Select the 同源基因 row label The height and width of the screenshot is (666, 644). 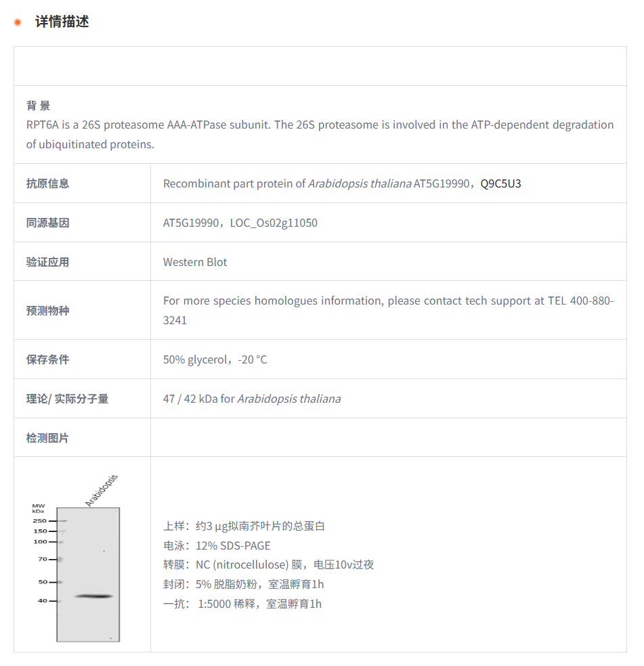[47, 223]
